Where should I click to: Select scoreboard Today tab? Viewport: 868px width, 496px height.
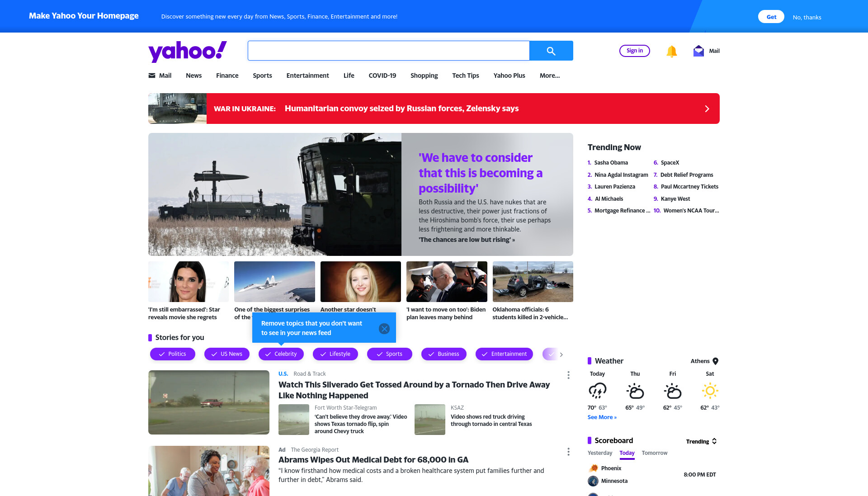point(627,453)
